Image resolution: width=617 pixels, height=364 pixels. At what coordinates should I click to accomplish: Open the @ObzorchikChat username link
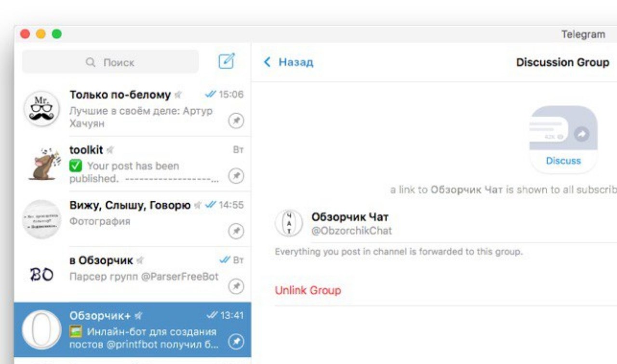click(x=351, y=231)
